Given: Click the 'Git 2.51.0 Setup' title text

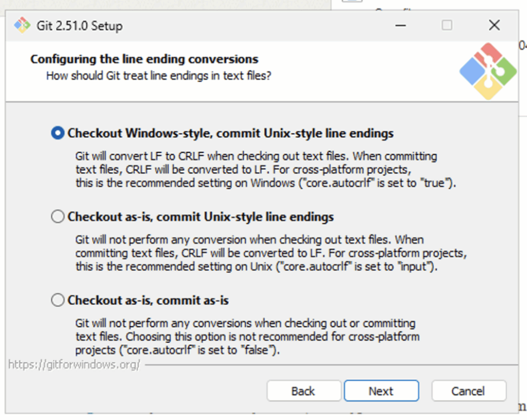Looking at the screenshot, I should 79,25.
